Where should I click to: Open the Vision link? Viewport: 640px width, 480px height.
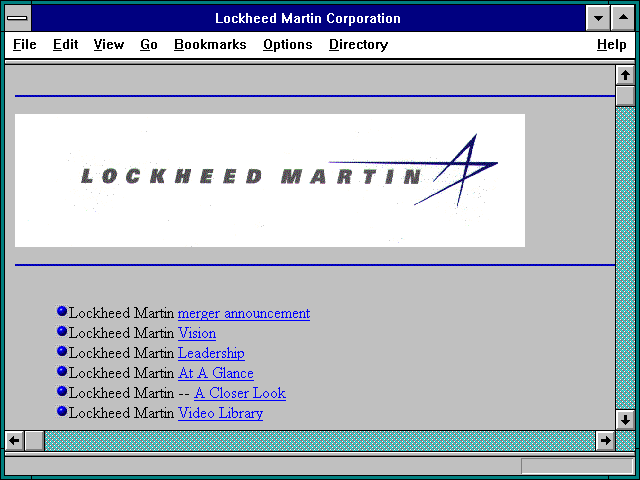tap(197, 333)
